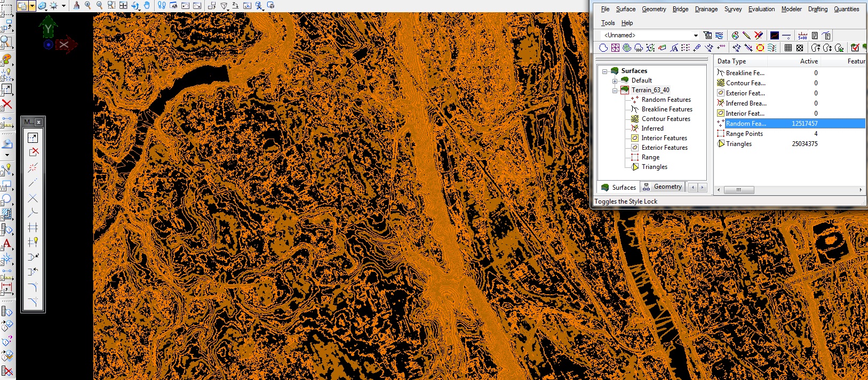Select the Place Text A tool

pos(7,244)
